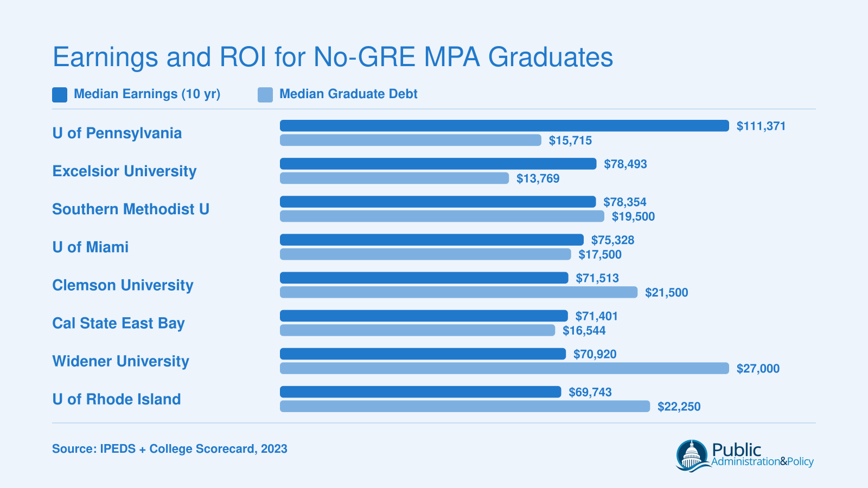
Task: Click the Public Administration & Policy wordmark
Action: click(x=763, y=455)
